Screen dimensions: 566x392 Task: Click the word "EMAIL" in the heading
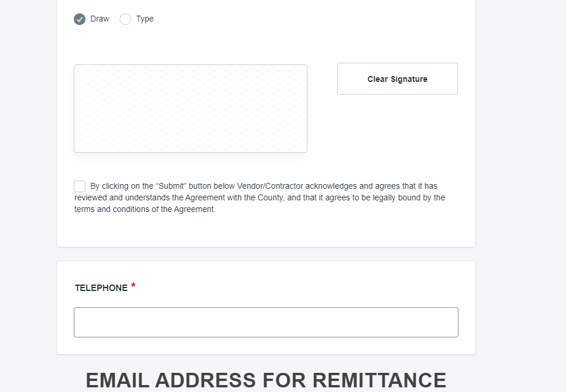coord(117,380)
